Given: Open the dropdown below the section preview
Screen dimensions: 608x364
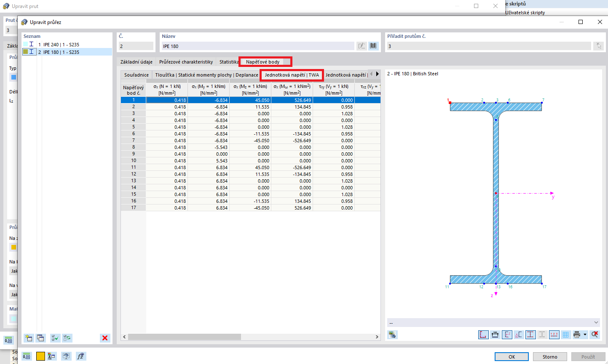Looking at the screenshot, I should tap(493, 323).
